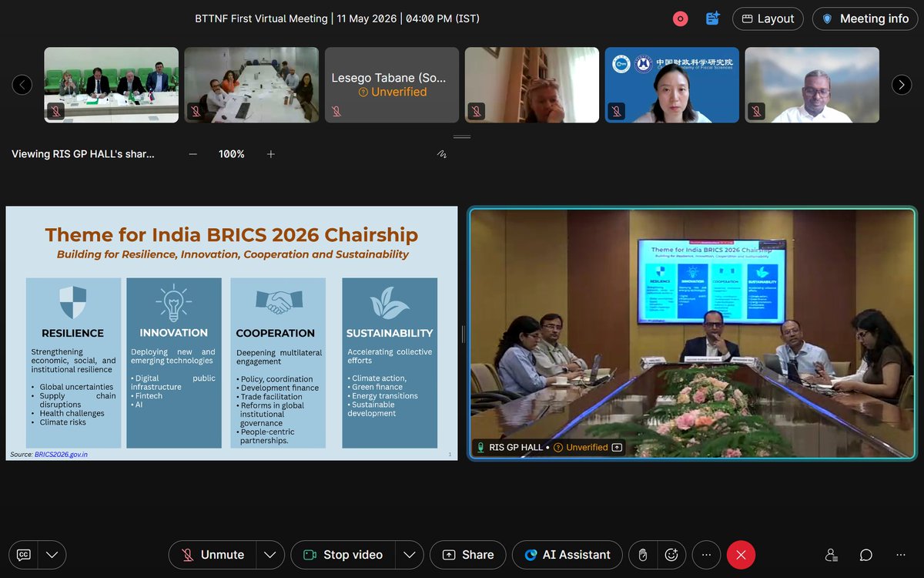Viewport: 924px width, 578px height.
Task: Expand audio options arrow next to Unmute
Action: 269,555
